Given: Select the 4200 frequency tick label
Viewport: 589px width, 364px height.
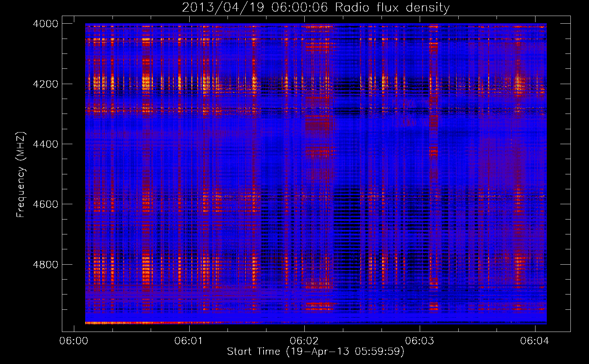Looking at the screenshot, I should (x=46, y=84).
